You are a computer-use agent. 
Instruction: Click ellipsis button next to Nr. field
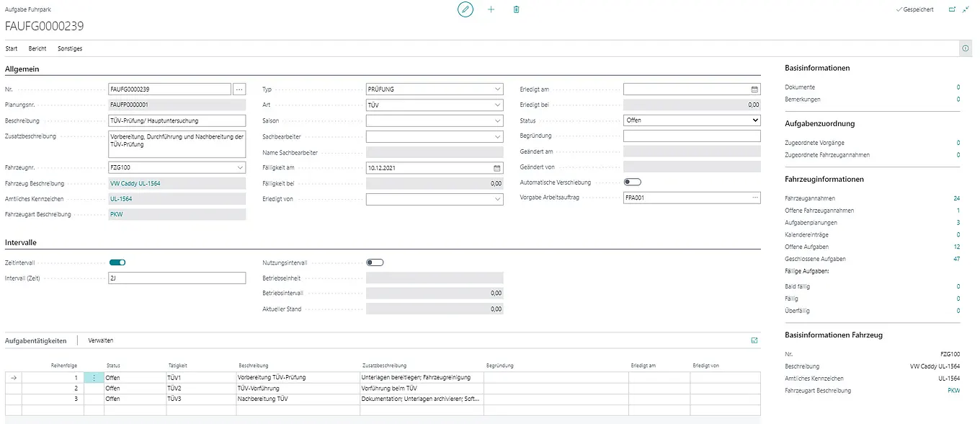click(239, 89)
